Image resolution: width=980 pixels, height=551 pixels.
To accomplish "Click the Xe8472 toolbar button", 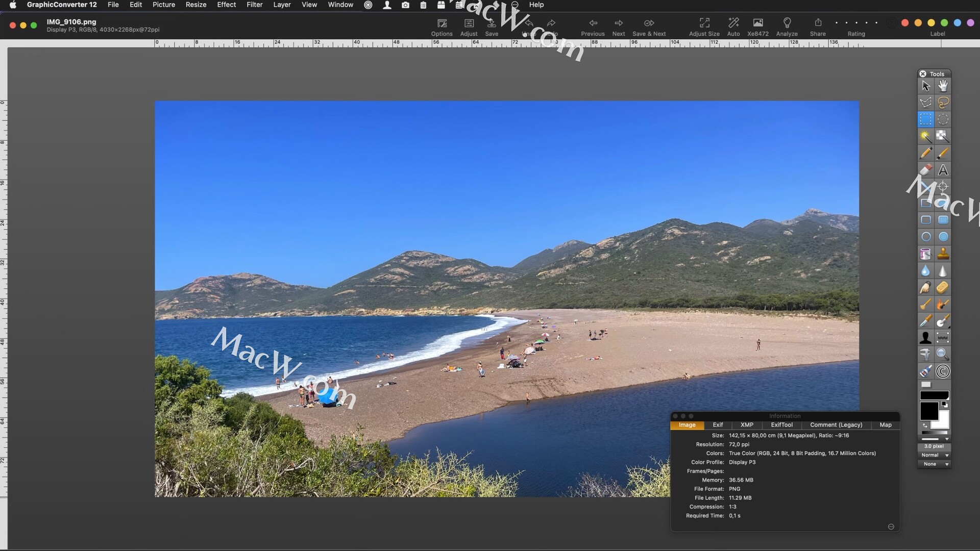I will [758, 27].
